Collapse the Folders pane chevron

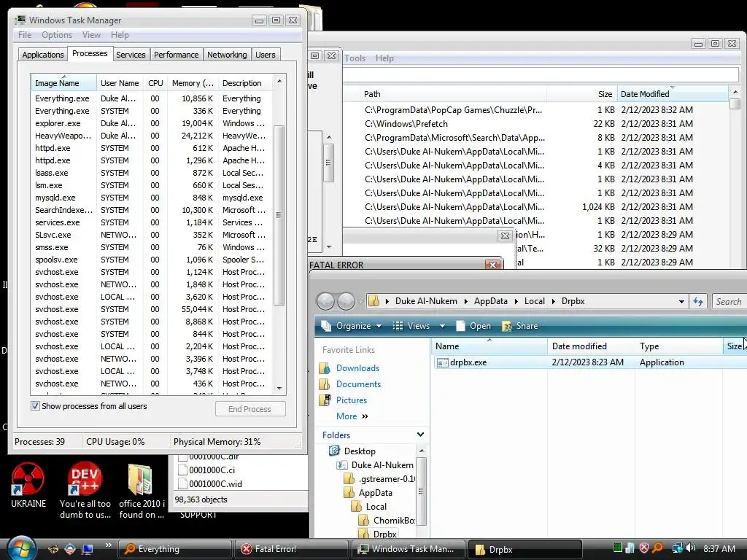[x=420, y=435]
